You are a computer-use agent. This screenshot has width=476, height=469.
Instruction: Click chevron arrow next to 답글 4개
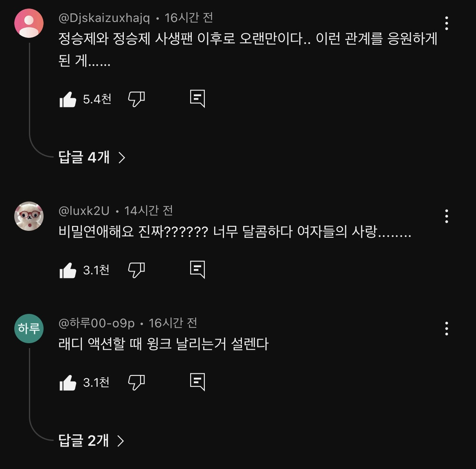(122, 158)
